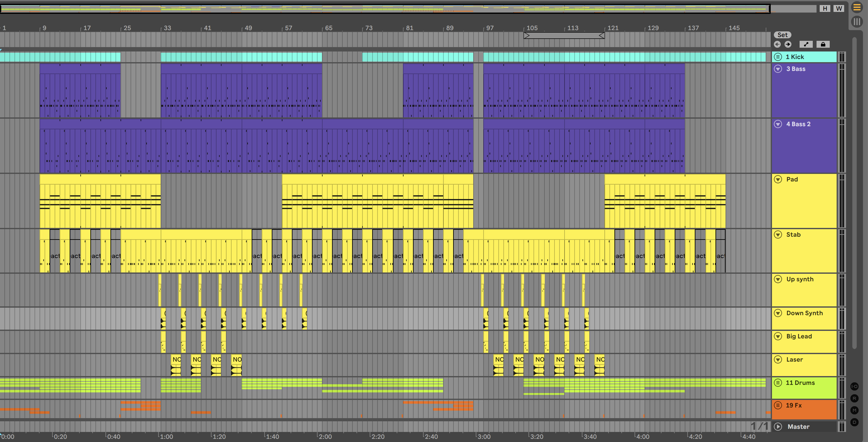Toggle lock envelopes padlock button
Viewport: 868px width, 442px height.
tap(823, 44)
